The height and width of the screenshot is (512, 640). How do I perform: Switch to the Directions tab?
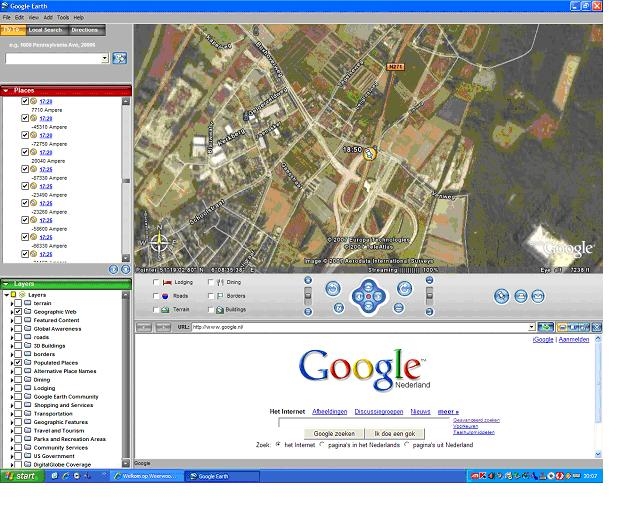[85, 30]
